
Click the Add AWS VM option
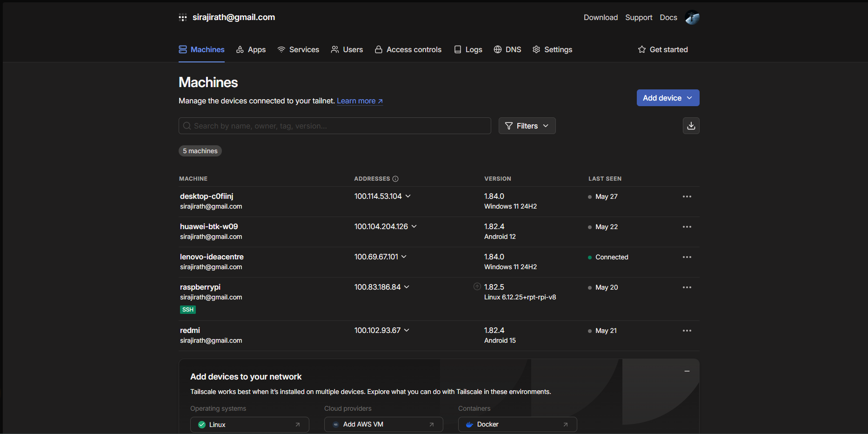384,425
